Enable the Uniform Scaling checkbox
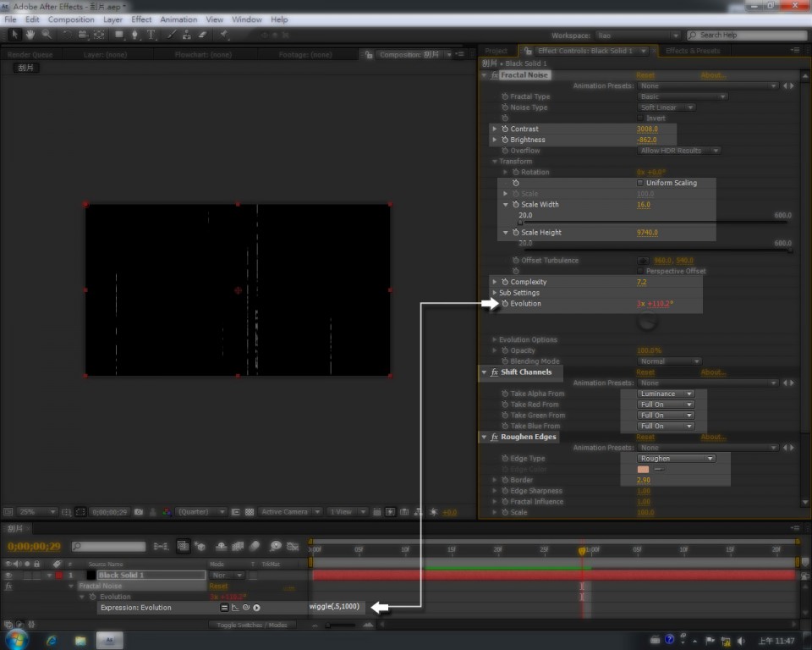 640,183
